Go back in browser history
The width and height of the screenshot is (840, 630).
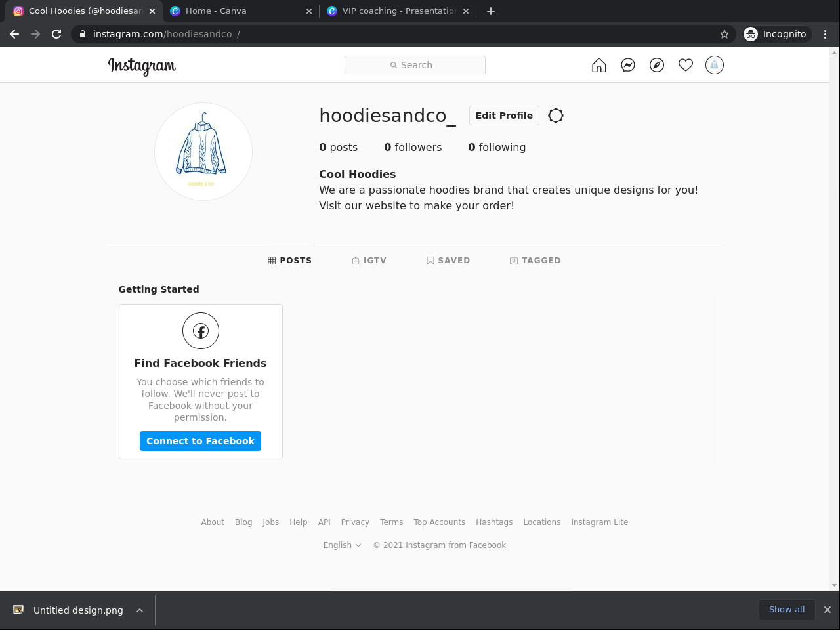pos(14,34)
